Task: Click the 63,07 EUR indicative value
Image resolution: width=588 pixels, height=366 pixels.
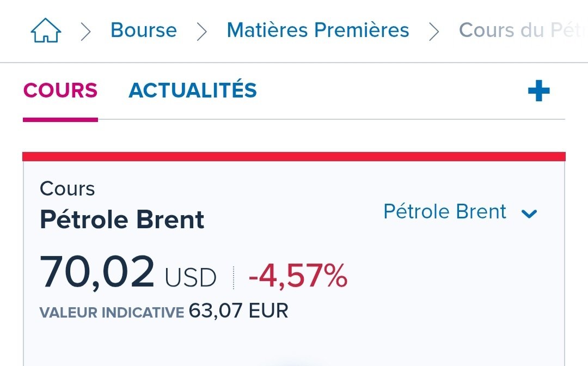Action: coord(238,310)
